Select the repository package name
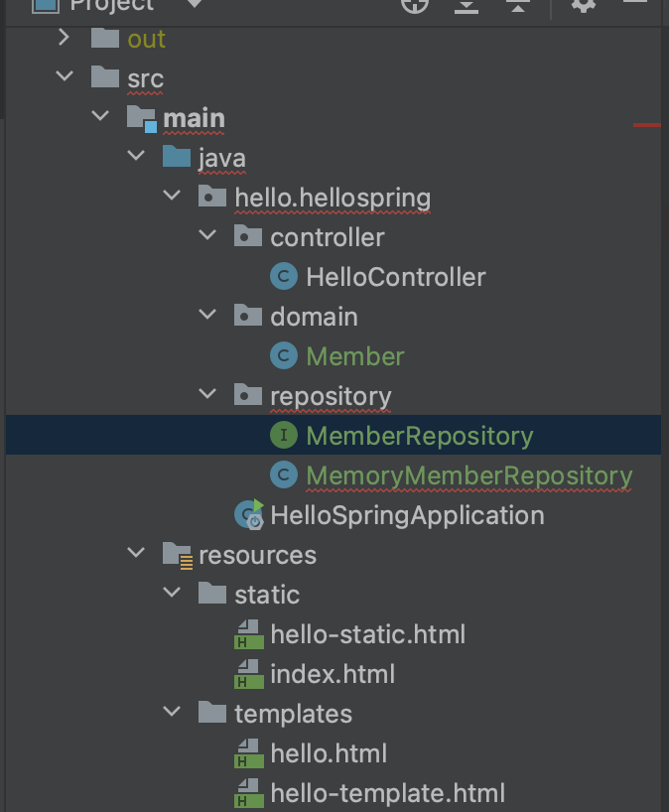The width and height of the screenshot is (669, 812). (x=331, y=397)
